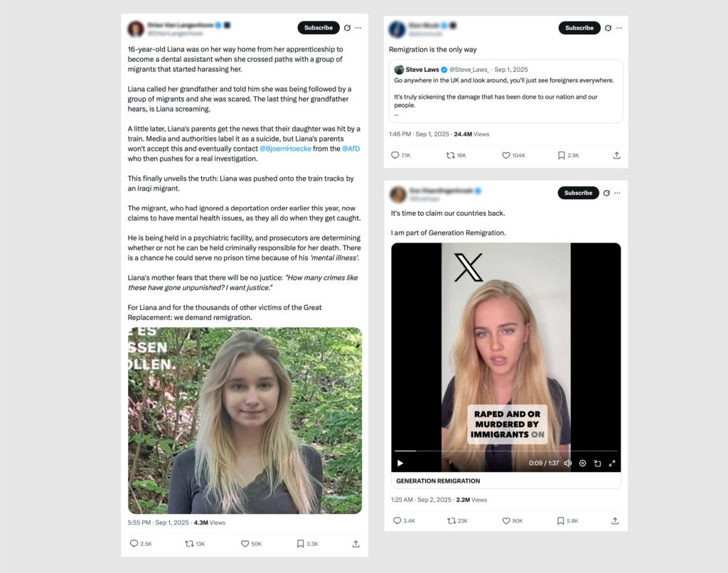Mute the video using the speaker icon
Viewport: 728px width, 573px height.
pos(567,463)
